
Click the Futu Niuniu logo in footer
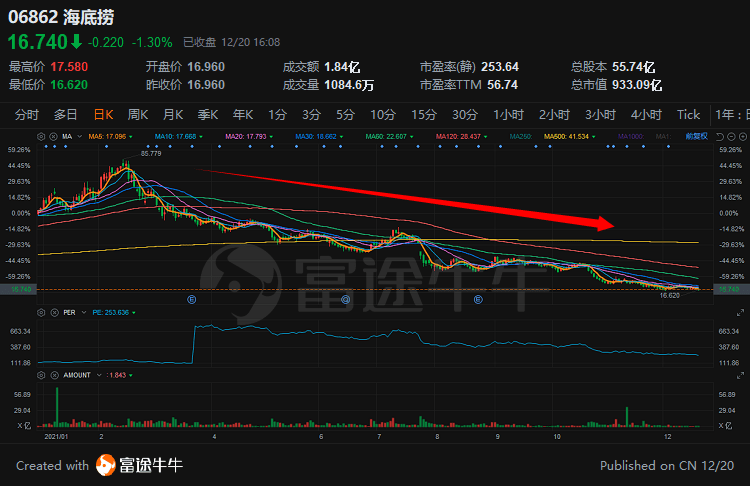[x=139, y=465]
